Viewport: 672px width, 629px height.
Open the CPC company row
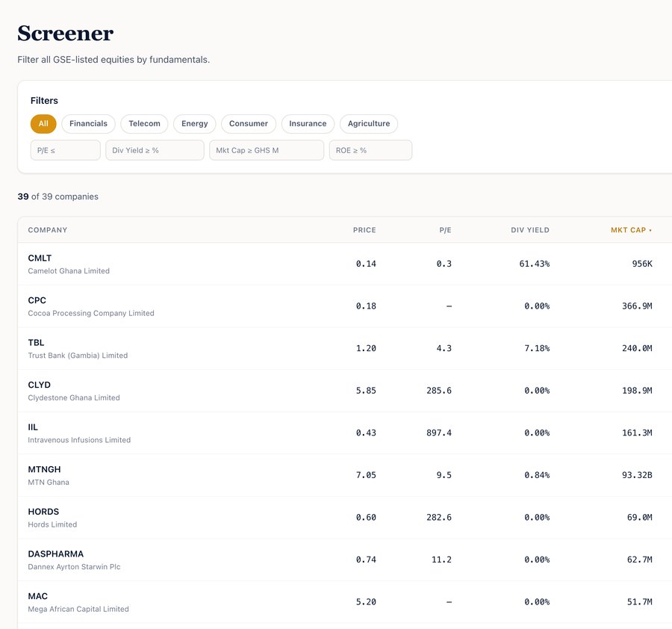344,306
